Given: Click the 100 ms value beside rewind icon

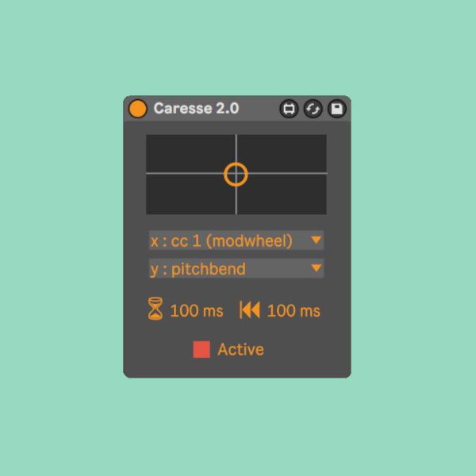Looking at the screenshot, I should tap(294, 311).
